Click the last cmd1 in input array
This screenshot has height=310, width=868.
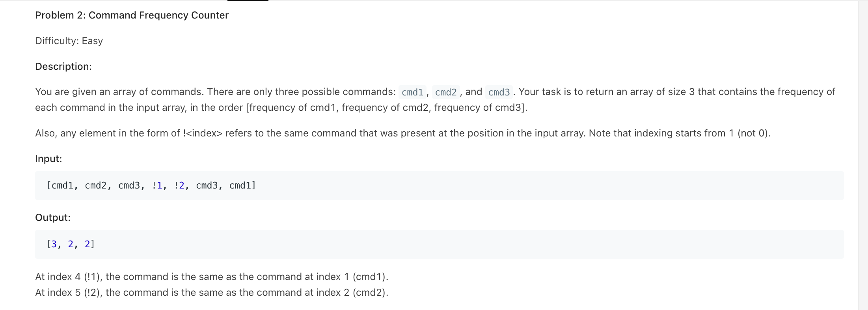[x=240, y=185]
